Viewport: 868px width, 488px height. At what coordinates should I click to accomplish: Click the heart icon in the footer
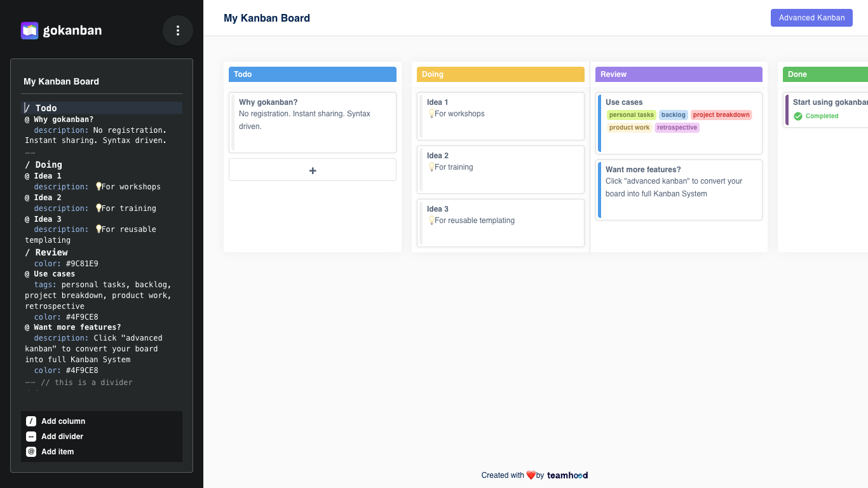(531, 475)
